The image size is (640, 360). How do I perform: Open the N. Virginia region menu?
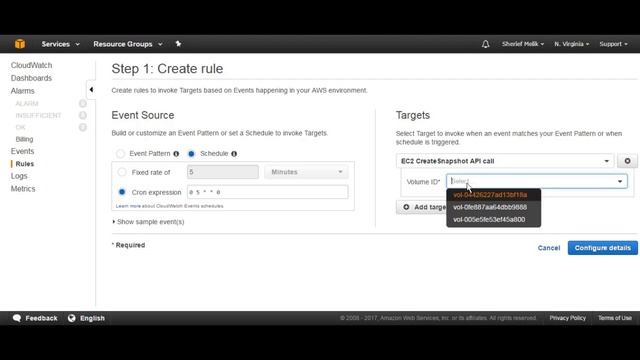point(571,44)
